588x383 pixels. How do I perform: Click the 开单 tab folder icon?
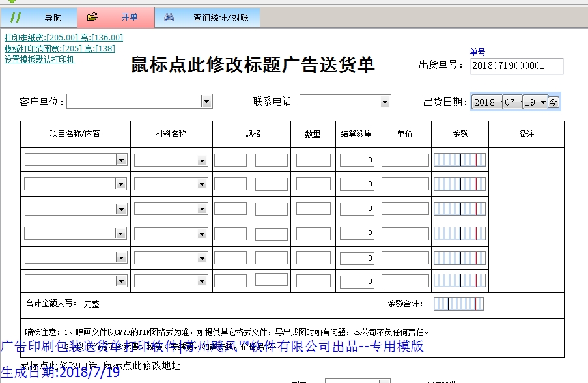coord(92,18)
